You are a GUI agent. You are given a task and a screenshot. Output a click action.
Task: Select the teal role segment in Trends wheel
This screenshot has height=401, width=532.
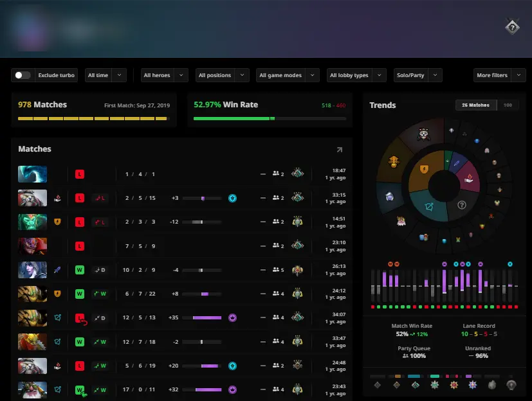pyautogui.click(x=429, y=206)
